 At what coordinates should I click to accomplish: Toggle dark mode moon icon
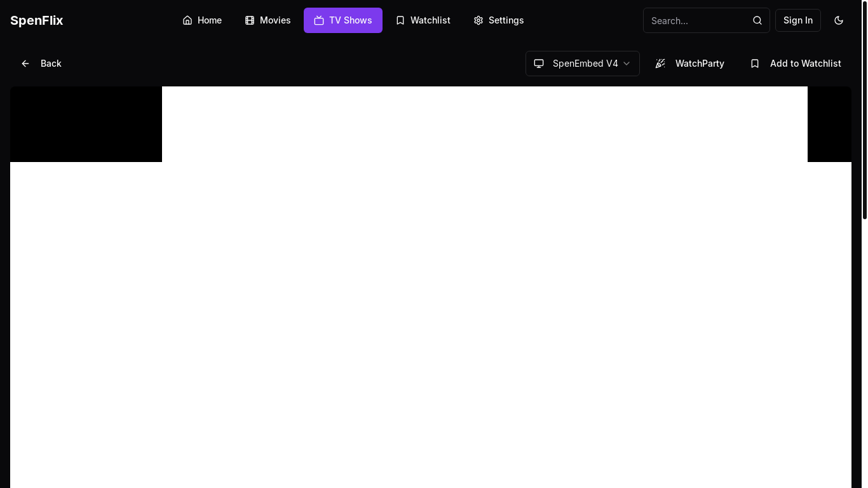point(839,20)
